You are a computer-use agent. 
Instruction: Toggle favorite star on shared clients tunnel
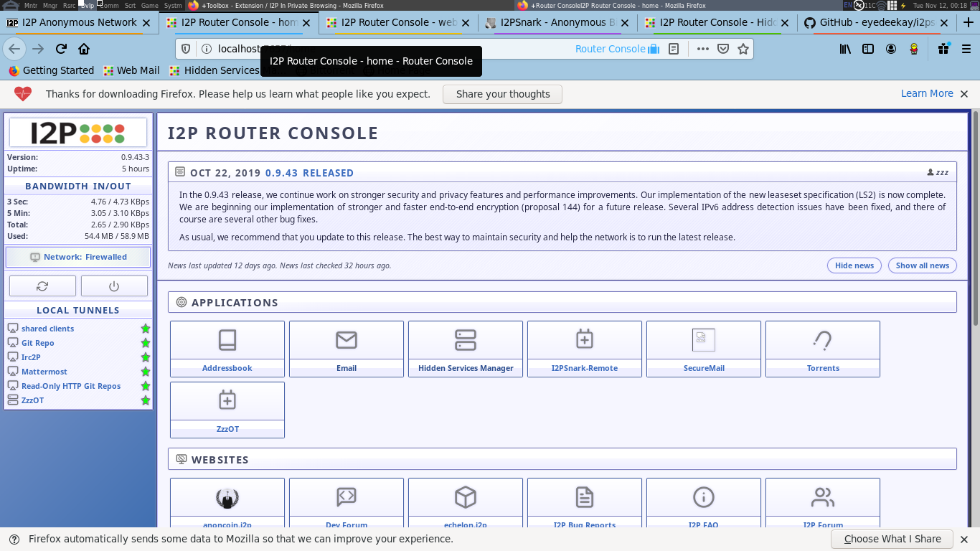[x=146, y=328]
